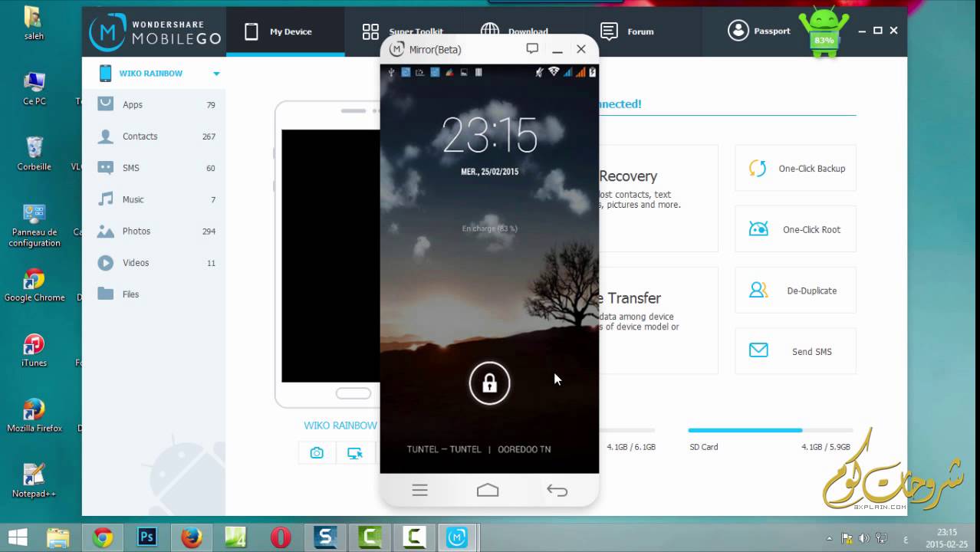
Task: Click the De-Duplicate button
Action: pyautogui.click(x=795, y=291)
